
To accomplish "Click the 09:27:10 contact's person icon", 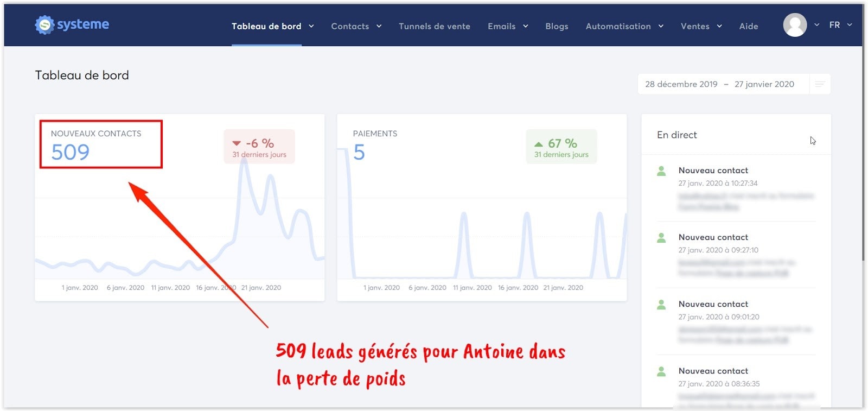I will tap(661, 238).
